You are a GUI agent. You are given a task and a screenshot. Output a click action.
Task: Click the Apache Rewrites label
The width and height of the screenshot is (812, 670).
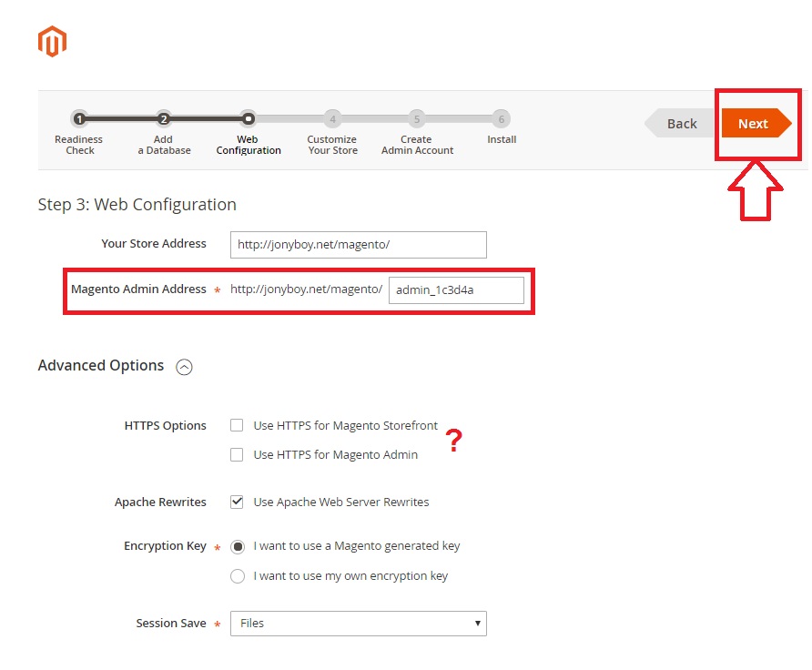(x=160, y=502)
